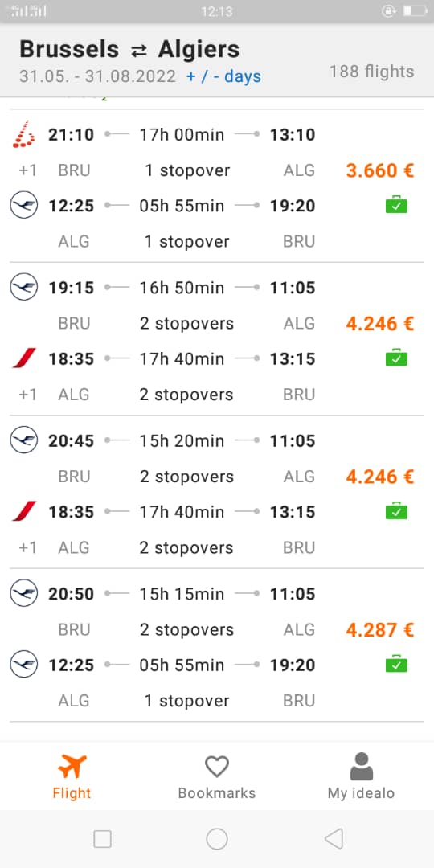Tap the Brussels Airlines logo on first flight

point(24,134)
